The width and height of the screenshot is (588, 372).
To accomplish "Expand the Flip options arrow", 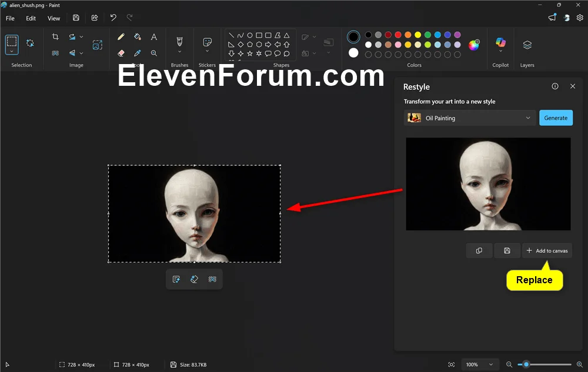I will pos(81,53).
